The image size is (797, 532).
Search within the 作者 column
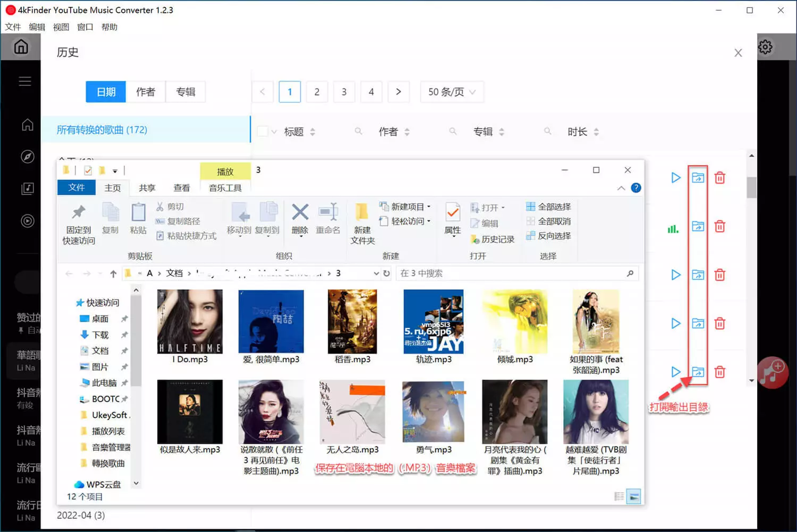pos(453,131)
